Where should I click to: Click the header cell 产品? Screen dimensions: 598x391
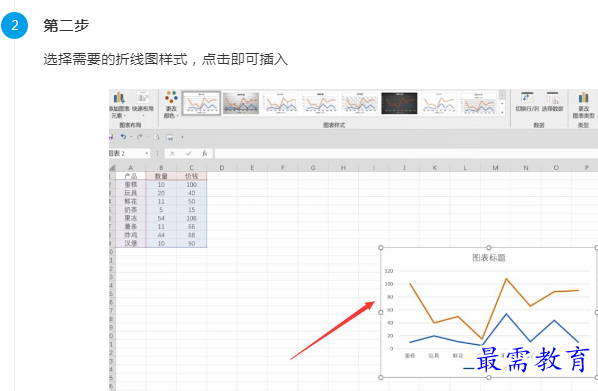(x=130, y=176)
